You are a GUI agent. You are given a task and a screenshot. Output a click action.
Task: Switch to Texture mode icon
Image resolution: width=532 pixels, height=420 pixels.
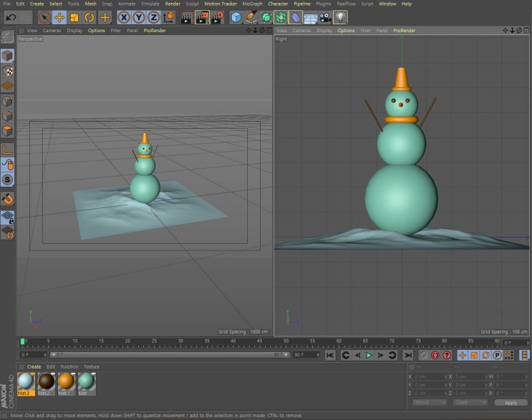(x=7, y=71)
